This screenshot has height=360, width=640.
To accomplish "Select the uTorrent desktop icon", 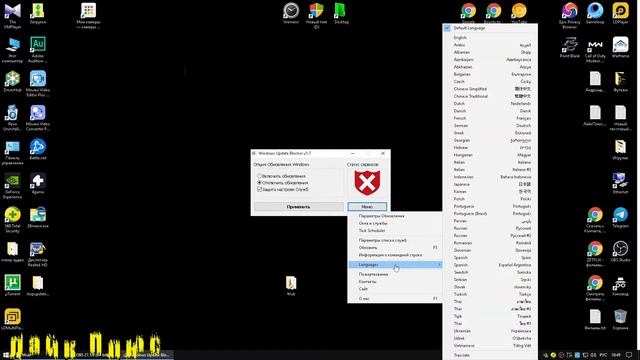I will [12, 285].
